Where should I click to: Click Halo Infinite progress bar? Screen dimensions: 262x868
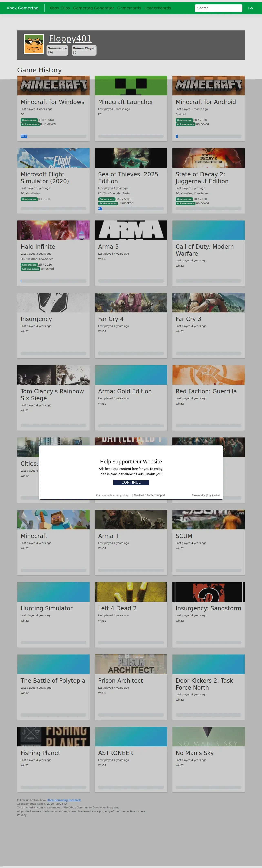tap(53, 281)
